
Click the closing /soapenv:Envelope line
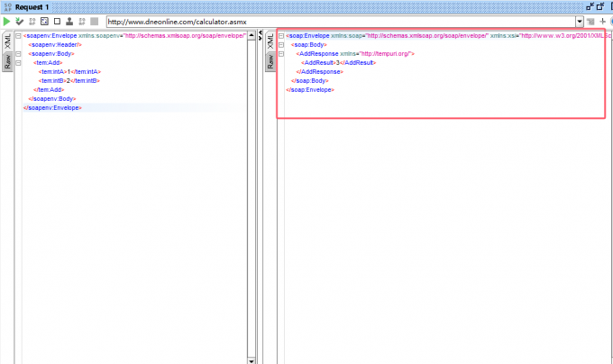click(52, 108)
